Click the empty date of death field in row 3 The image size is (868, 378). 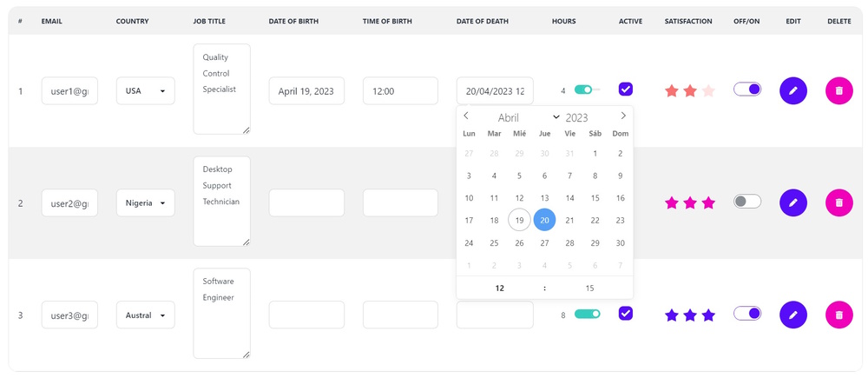tap(495, 315)
